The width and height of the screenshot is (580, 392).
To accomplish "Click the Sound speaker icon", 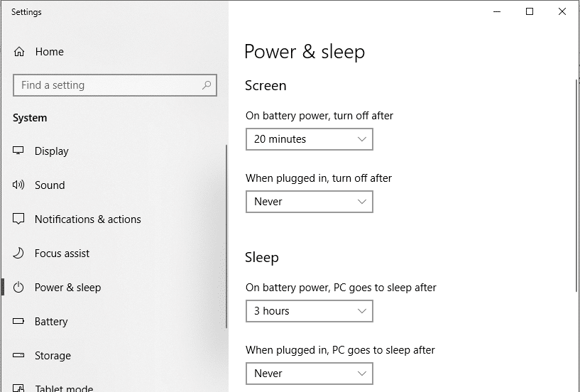I will (19, 185).
